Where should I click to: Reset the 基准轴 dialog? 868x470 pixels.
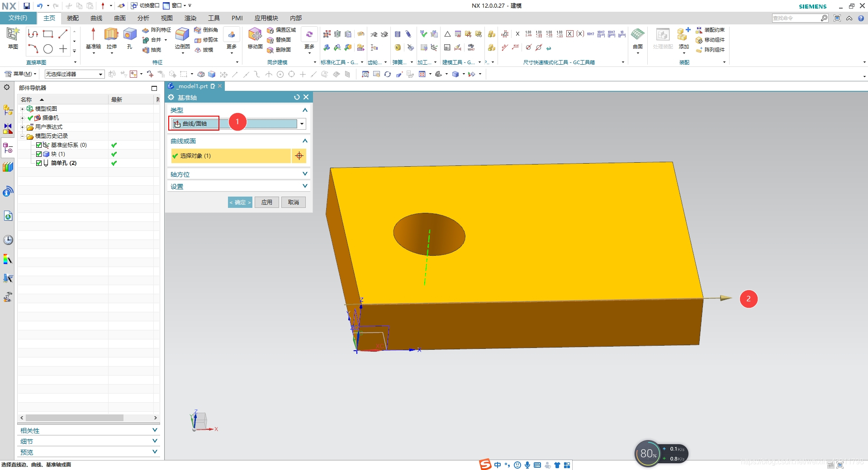point(297,97)
